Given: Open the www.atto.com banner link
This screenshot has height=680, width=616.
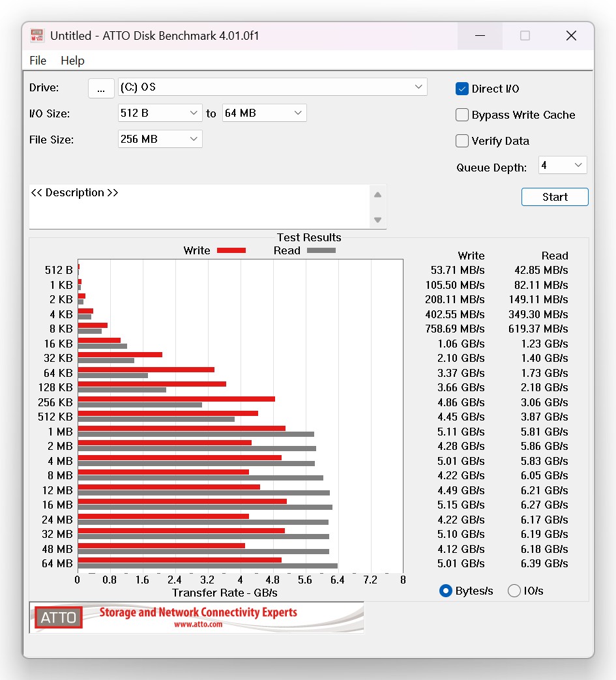Looking at the screenshot, I should click(x=198, y=625).
